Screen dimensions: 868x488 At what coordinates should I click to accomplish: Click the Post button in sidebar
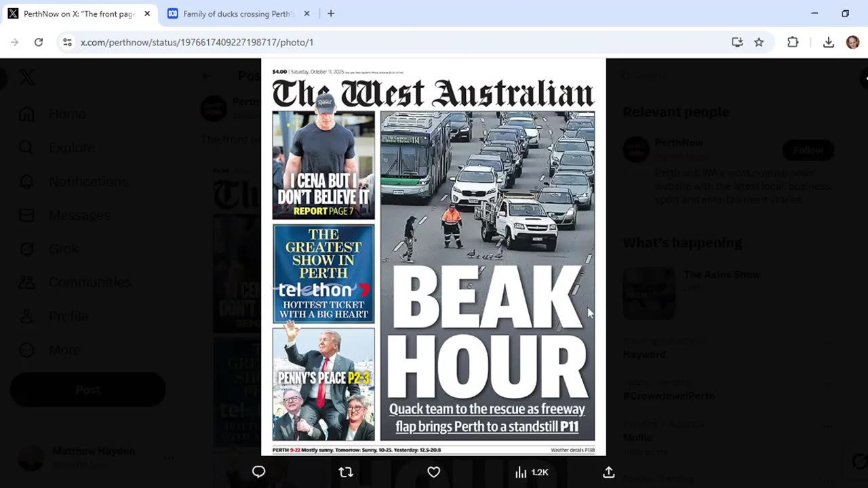87,390
